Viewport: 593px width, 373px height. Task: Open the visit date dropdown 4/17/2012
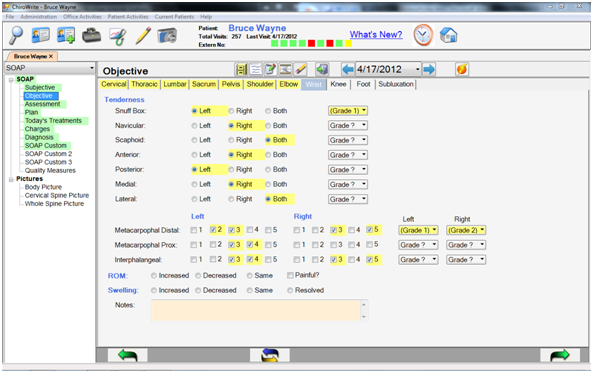(x=417, y=69)
